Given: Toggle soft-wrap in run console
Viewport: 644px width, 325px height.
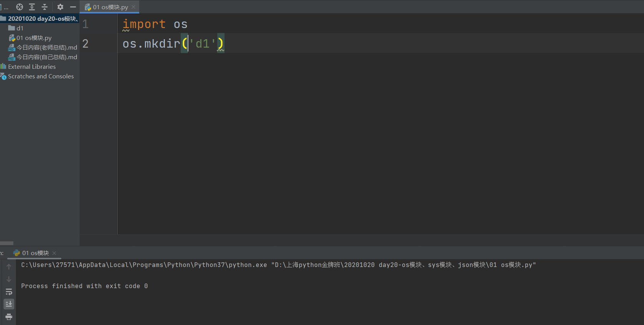Looking at the screenshot, I should pos(9,292).
